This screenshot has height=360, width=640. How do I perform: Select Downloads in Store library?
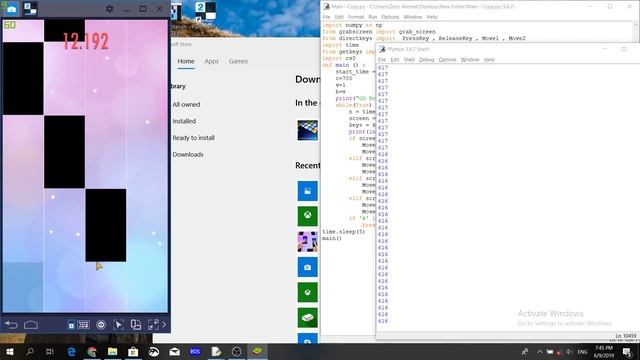188,155
